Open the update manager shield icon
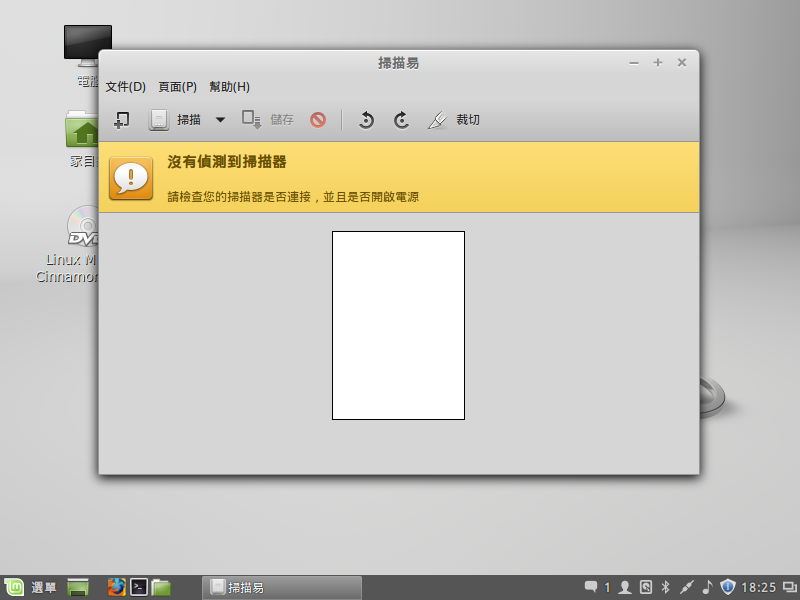Screen dimensions: 800x600 [x=728, y=587]
